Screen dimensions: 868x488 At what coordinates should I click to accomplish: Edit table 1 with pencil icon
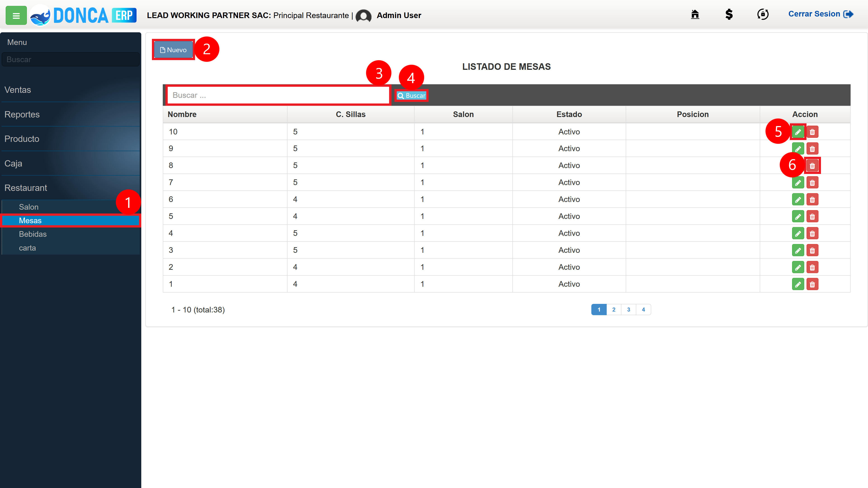point(798,284)
